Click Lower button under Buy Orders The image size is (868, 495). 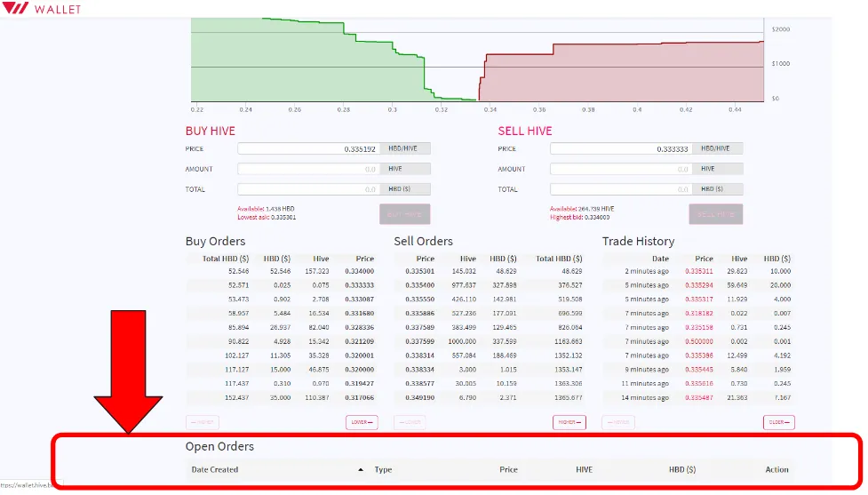362,422
